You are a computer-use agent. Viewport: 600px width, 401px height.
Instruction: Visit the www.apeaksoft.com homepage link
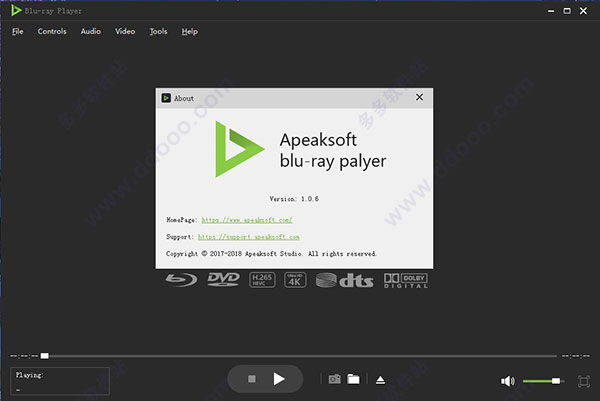(x=246, y=218)
